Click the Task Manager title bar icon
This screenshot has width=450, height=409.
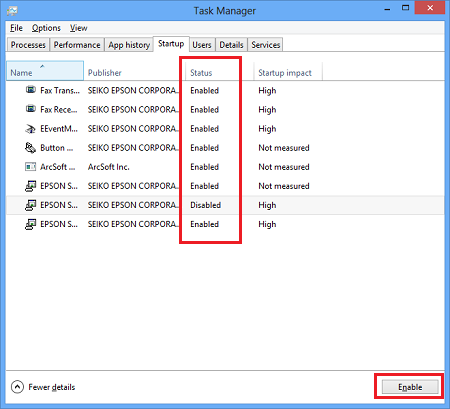tap(12, 11)
